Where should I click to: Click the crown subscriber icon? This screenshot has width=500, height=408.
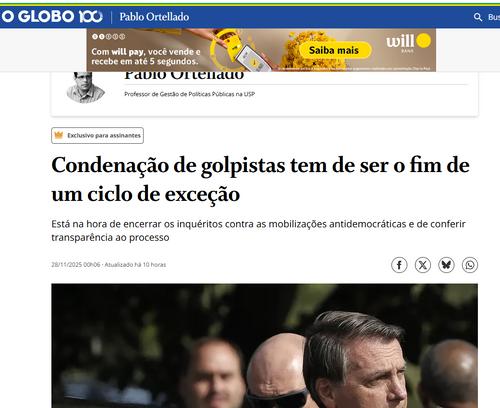tap(59, 135)
